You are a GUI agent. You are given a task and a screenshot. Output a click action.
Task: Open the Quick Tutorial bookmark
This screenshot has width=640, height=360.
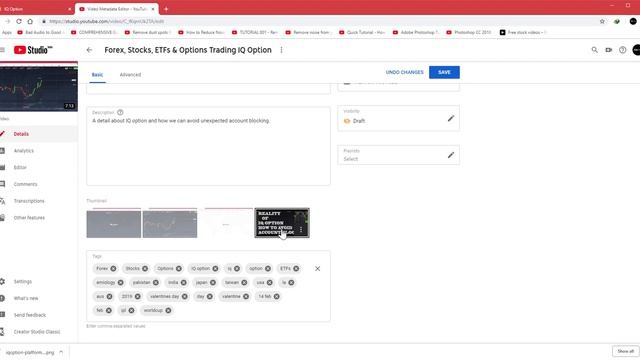[362, 32]
